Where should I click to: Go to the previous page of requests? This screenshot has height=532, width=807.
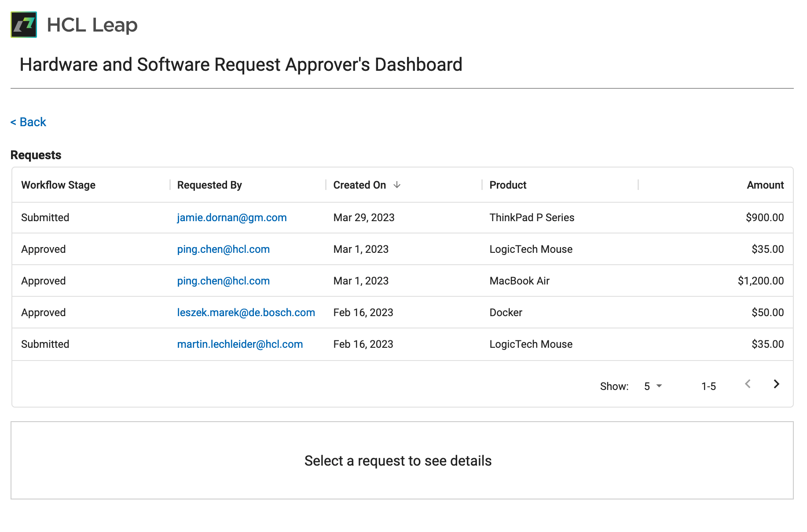point(748,384)
